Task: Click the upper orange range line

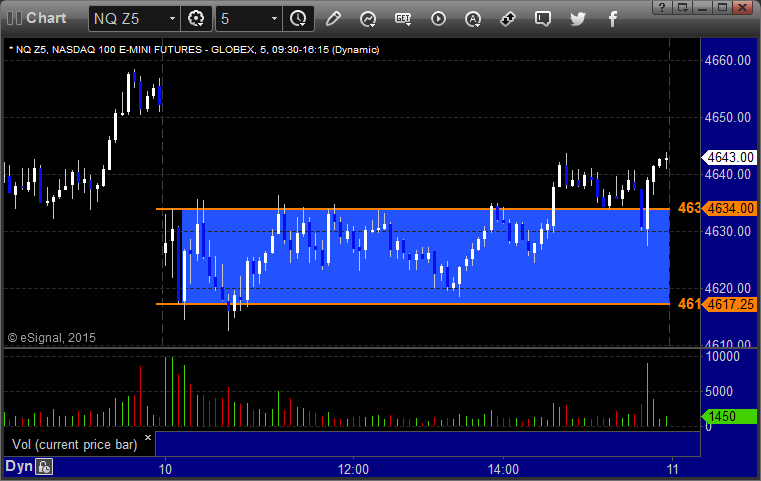Action: pos(413,209)
